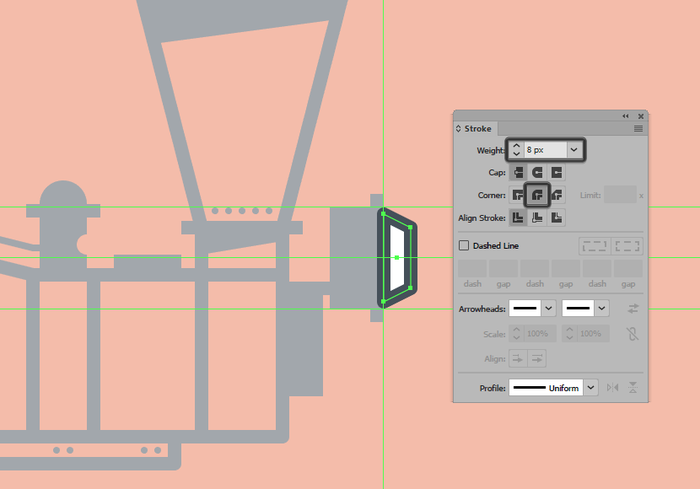Open the stroke Weight dropdown
Image resolution: width=700 pixels, height=489 pixels.
(x=573, y=150)
